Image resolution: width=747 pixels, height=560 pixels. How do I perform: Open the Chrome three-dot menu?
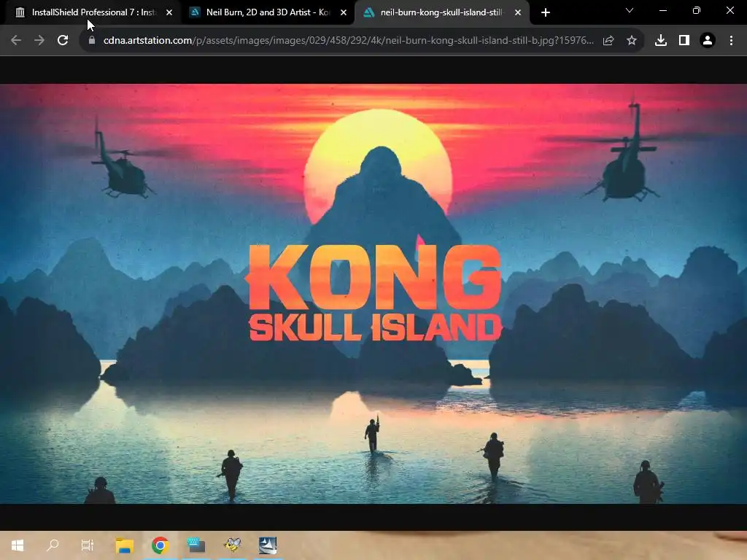click(731, 41)
